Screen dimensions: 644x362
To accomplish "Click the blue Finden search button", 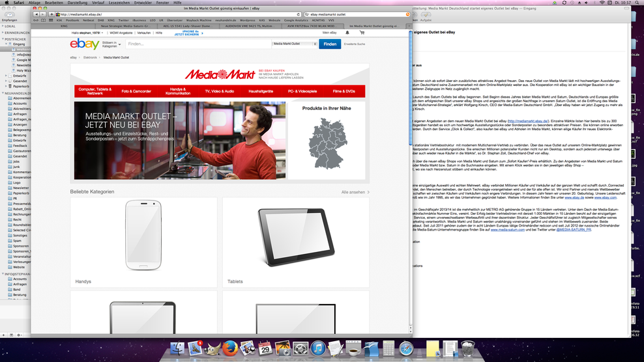I will [x=330, y=44].
